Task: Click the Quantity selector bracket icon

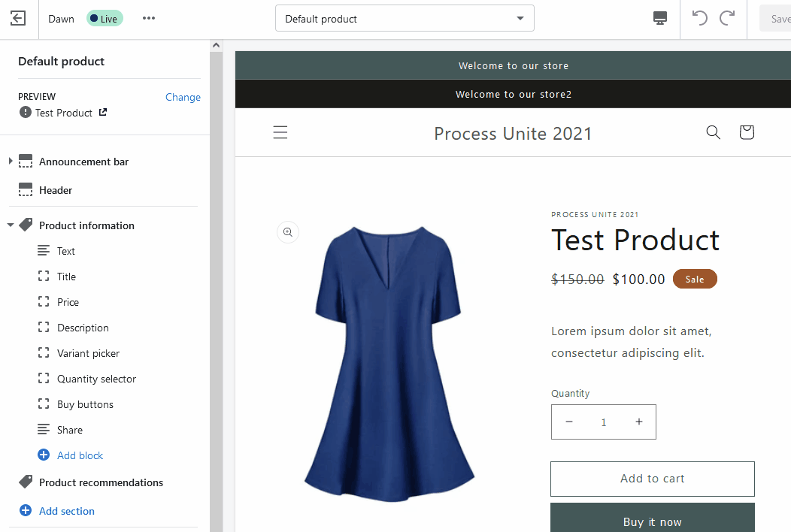Action: tap(44, 378)
